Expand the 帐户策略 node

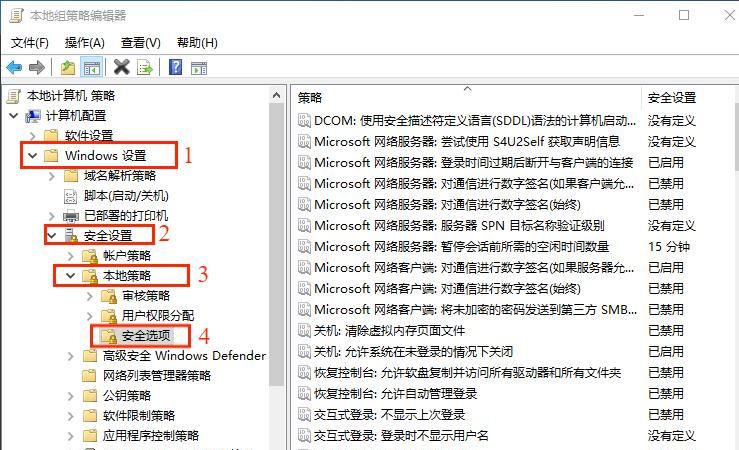coord(70,256)
